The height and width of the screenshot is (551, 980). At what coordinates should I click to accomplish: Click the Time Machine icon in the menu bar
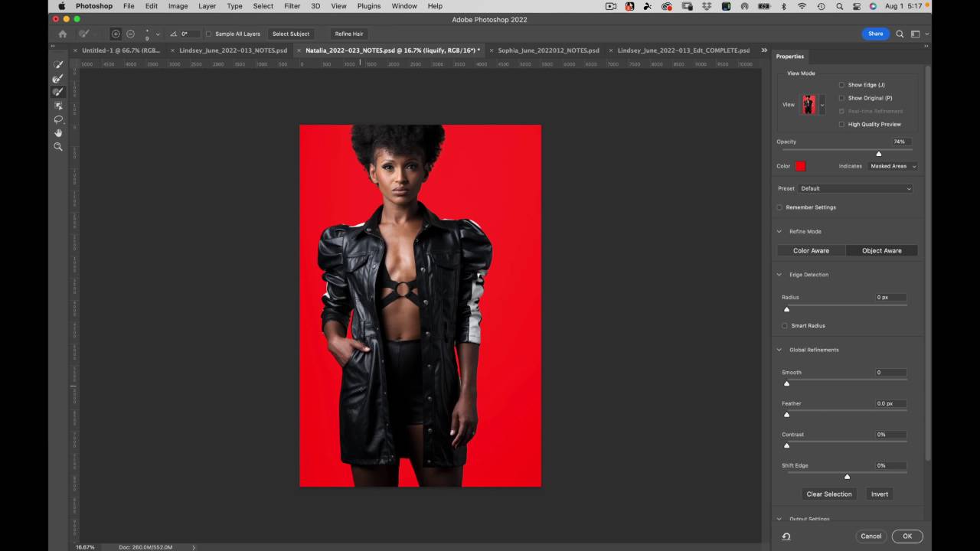click(x=821, y=6)
